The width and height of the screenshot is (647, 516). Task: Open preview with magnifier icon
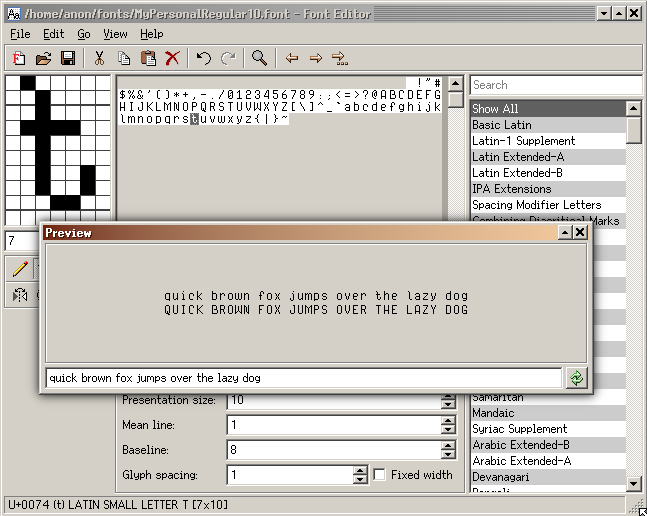259,59
